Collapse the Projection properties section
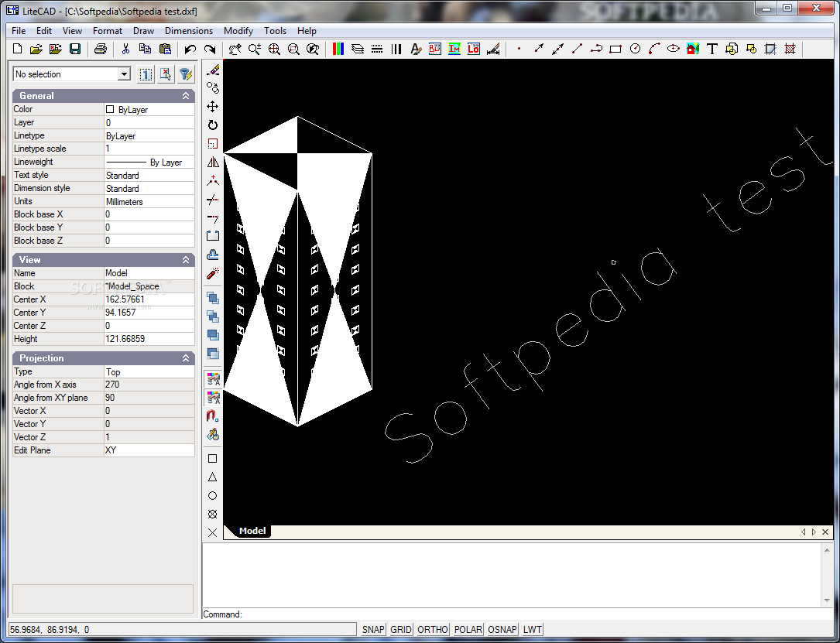The image size is (840, 643). 185,358
